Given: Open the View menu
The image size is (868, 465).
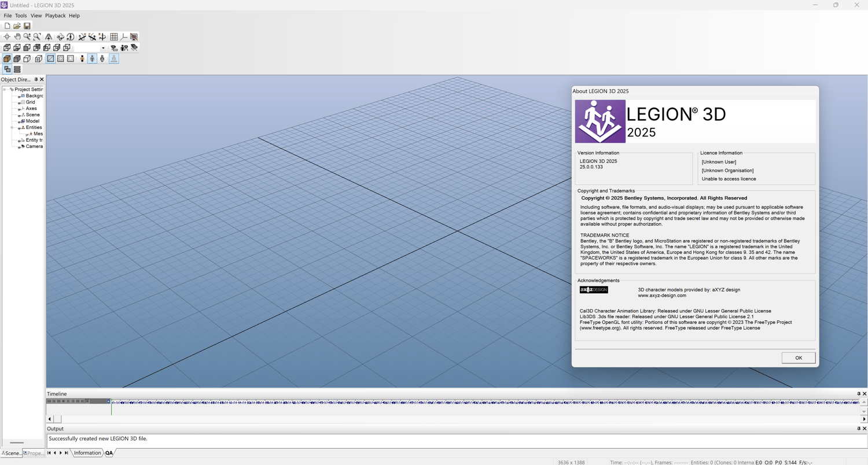Looking at the screenshot, I should click(36, 16).
